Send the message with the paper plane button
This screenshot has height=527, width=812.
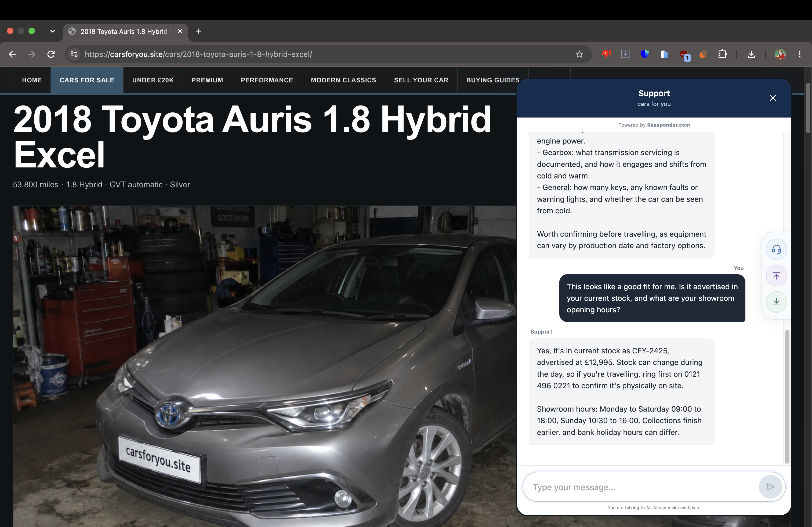coord(770,487)
